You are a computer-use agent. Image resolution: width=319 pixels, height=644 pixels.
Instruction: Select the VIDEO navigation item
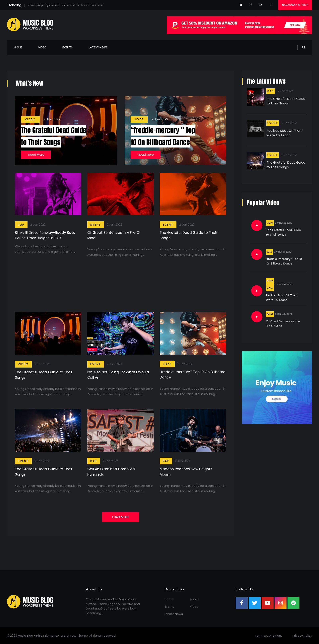pos(42,47)
